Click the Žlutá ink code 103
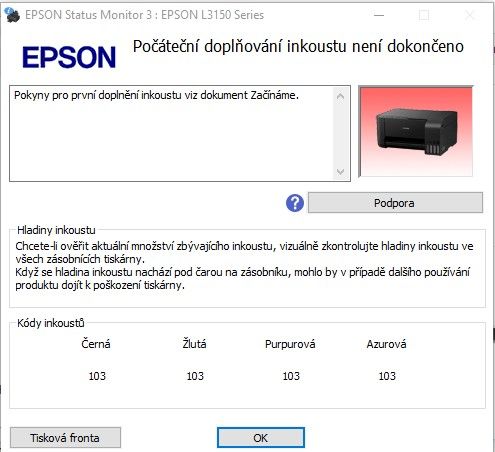The height and width of the screenshot is (452, 495). (195, 376)
